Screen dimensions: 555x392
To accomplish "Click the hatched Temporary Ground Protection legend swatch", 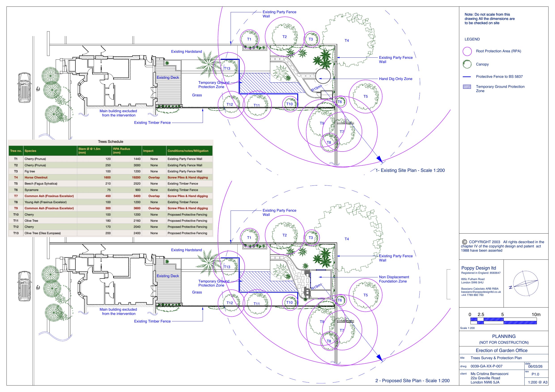I will click(x=467, y=87).
